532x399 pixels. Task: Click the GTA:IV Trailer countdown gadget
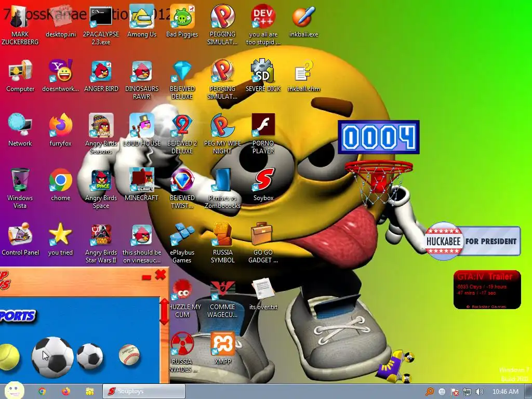487,290
